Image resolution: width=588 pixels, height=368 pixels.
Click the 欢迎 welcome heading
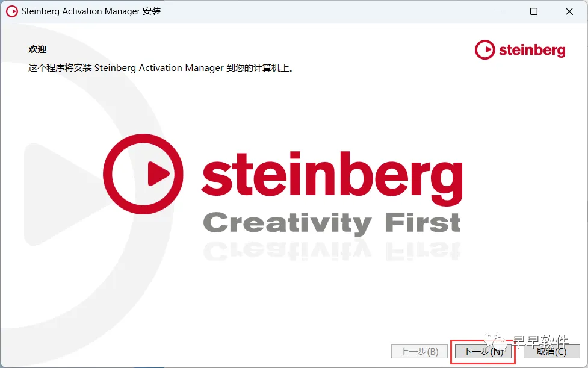point(37,49)
